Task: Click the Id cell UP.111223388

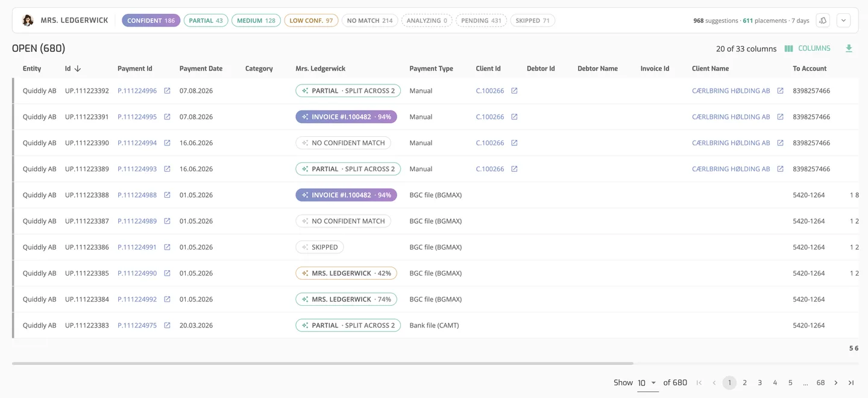Action: coord(87,195)
